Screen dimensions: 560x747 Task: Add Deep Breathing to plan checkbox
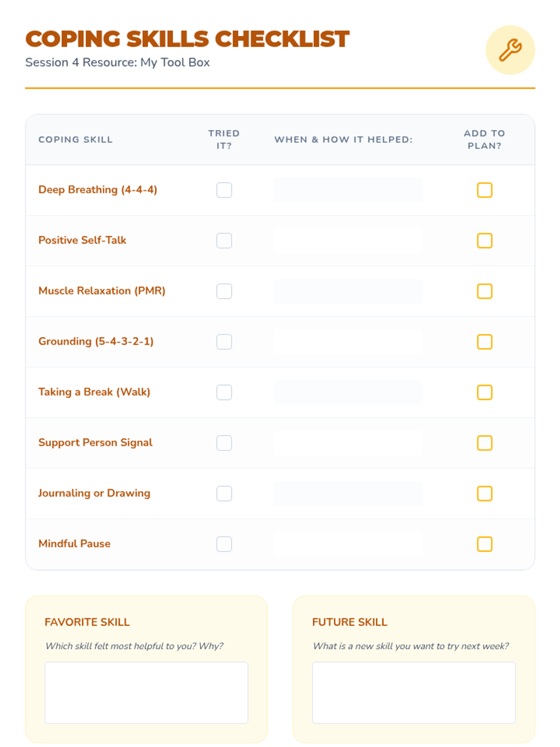tap(484, 190)
